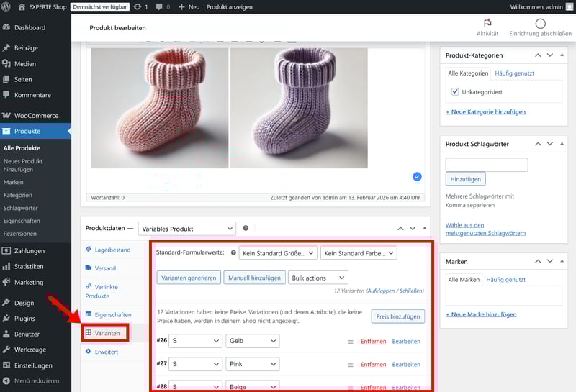The width and height of the screenshot is (576, 392).
Task: Open the comments bubble in the admin bar
Action: (159, 6)
